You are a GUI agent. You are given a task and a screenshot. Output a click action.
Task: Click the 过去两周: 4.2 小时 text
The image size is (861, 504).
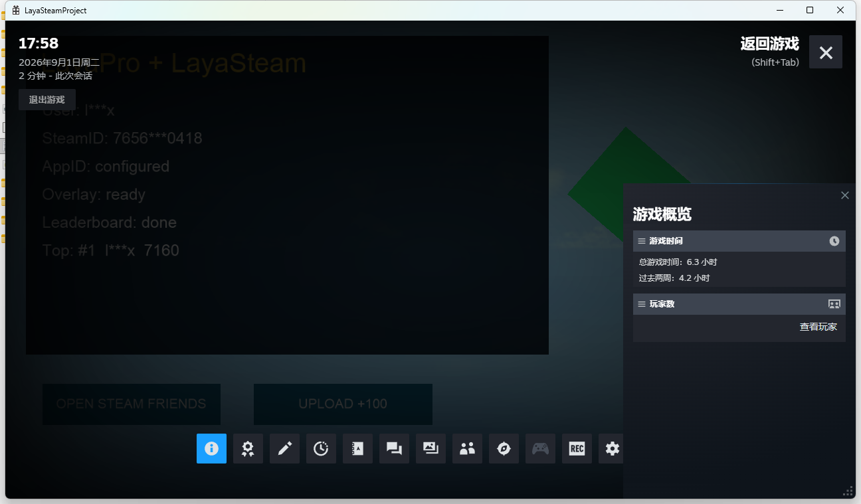point(674,278)
